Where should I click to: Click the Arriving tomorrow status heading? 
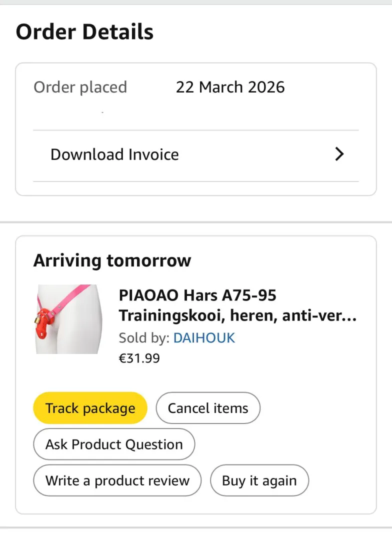coord(112,260)
